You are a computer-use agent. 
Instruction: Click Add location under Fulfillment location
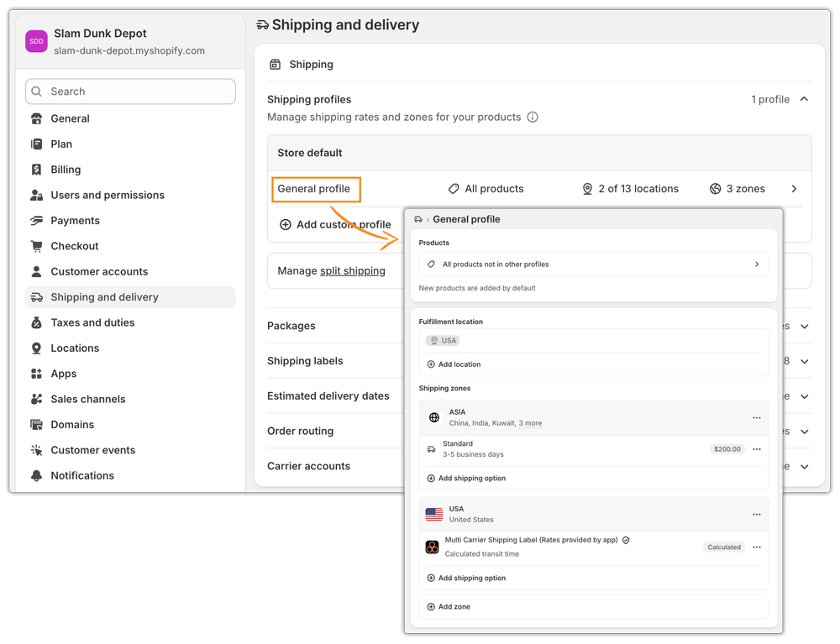(454, 364)
